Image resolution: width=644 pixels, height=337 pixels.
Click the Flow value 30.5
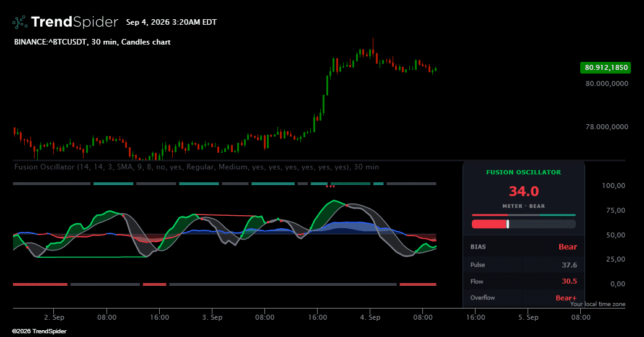569,281
